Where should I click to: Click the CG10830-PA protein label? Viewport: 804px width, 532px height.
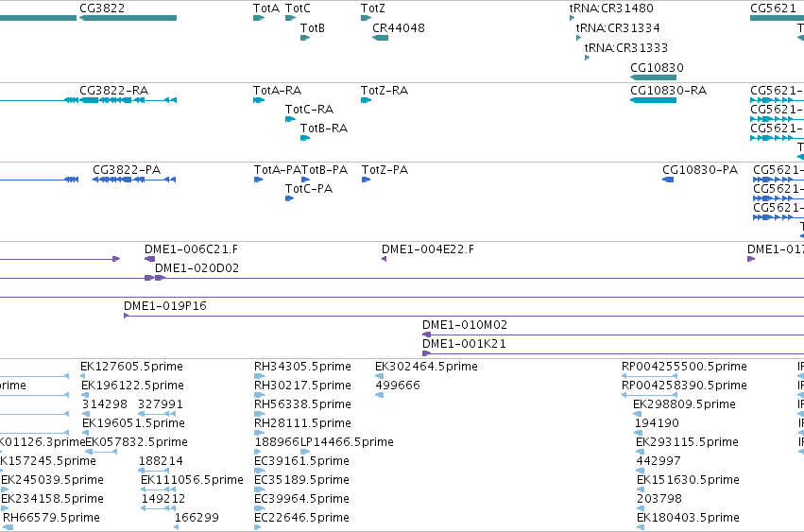pos(700,170)
